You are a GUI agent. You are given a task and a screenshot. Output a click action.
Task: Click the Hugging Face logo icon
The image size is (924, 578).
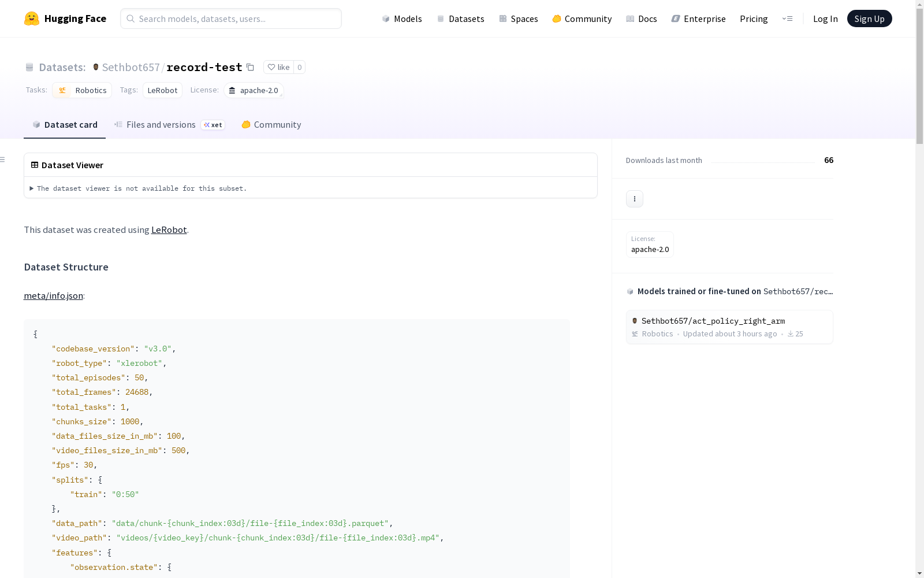pos(32,18)
